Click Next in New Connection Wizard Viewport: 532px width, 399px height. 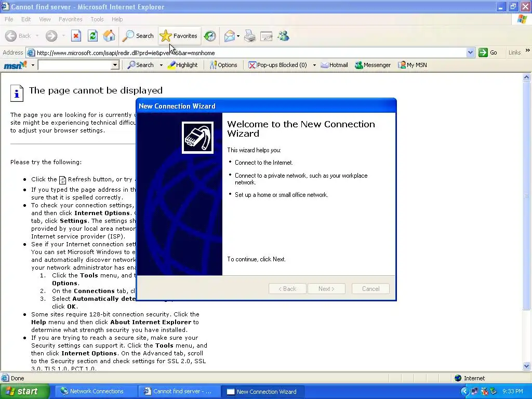(x=326, y=289)
